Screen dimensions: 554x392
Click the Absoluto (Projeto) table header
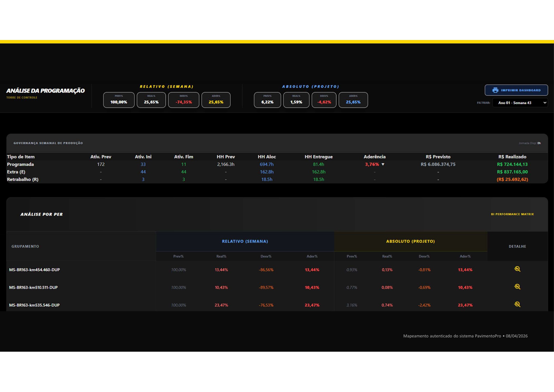[x=410, y=241]
